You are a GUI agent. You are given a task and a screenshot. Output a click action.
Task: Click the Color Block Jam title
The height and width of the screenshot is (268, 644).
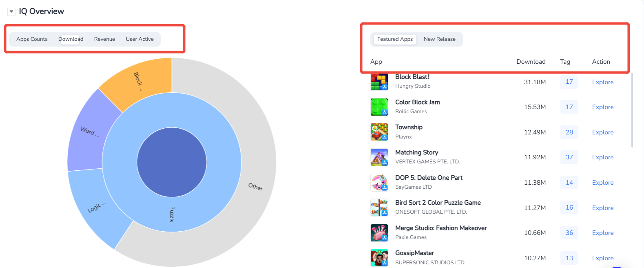click(x=418, y=102)
